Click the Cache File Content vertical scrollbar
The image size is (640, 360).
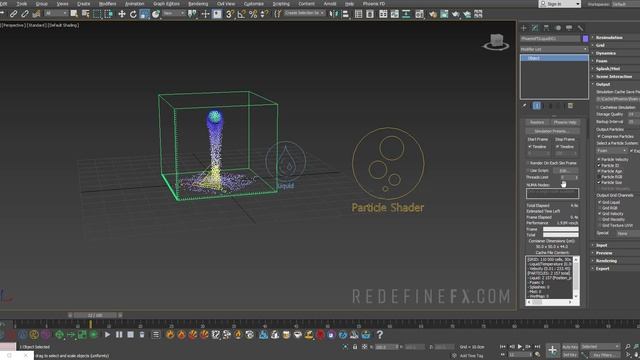(576, 278)
